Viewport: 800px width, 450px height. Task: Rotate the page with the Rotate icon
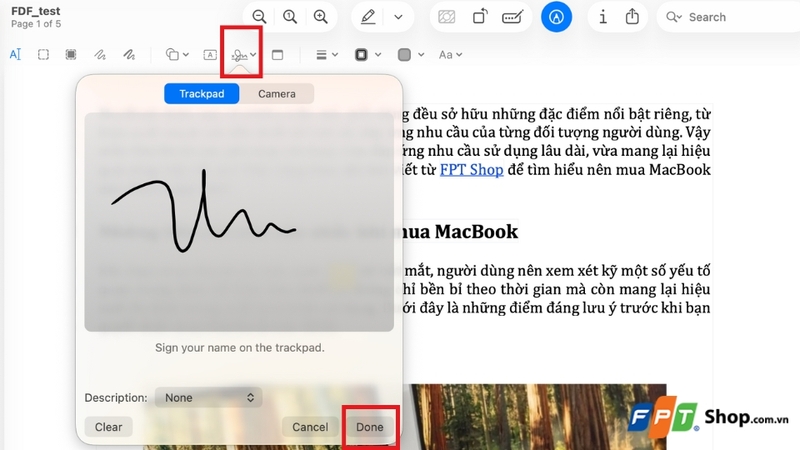click(480, 17)
